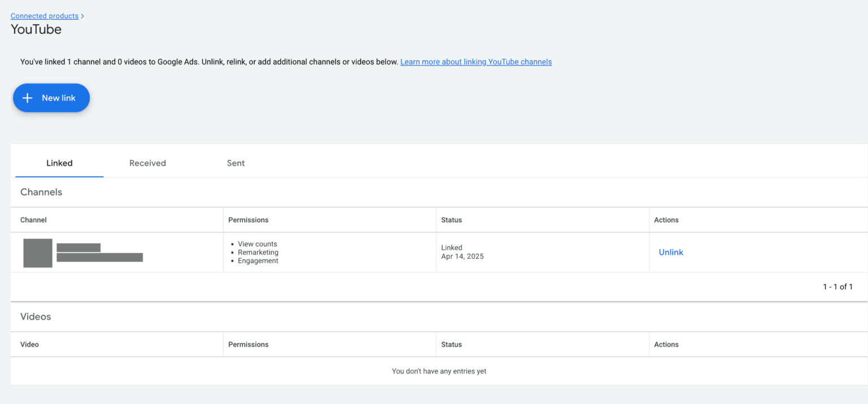
Task: Click the Remarketing permission
Action: 258,253
